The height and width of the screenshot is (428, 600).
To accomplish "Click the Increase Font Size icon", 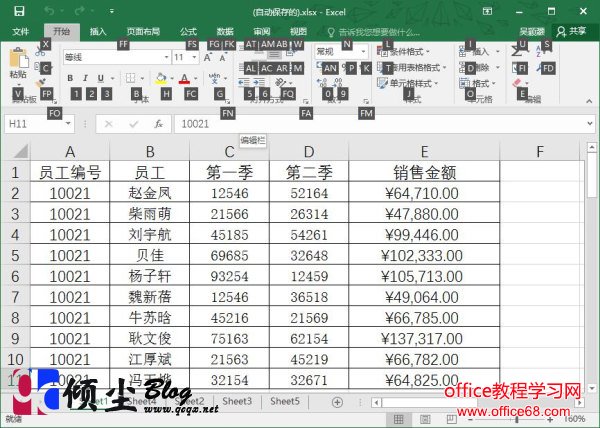I will (207, 58).
